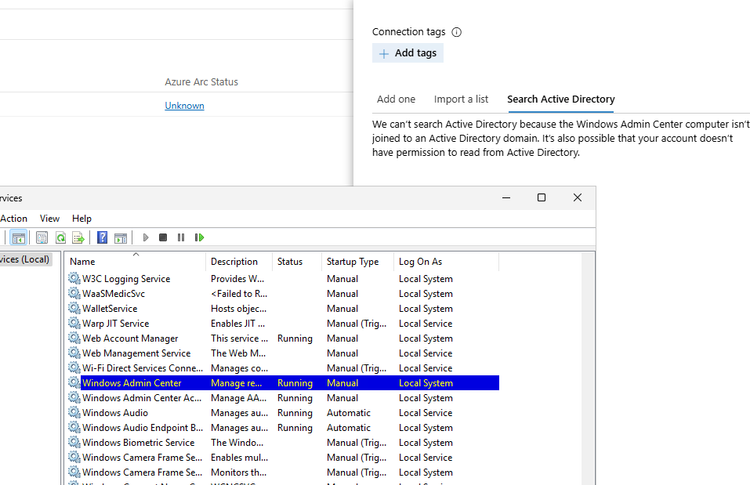Open the Help icon in the toolbar

coord(102,238)
